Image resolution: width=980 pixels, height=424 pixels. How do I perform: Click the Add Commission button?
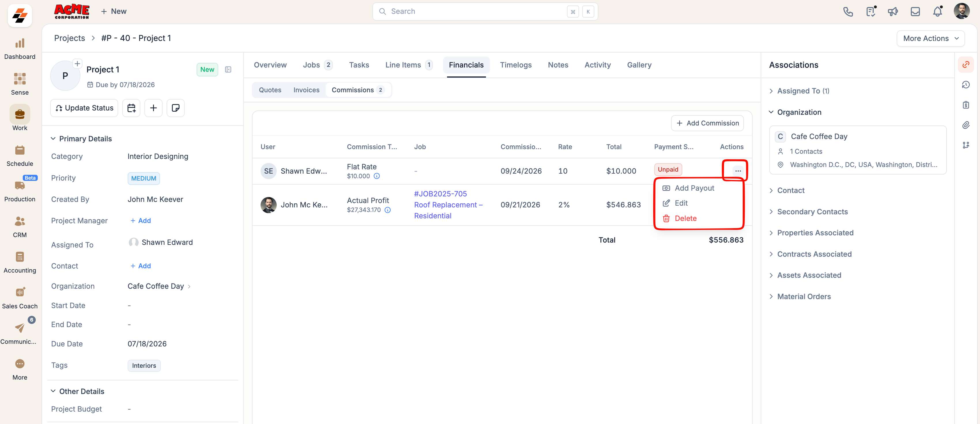point(707,123)
